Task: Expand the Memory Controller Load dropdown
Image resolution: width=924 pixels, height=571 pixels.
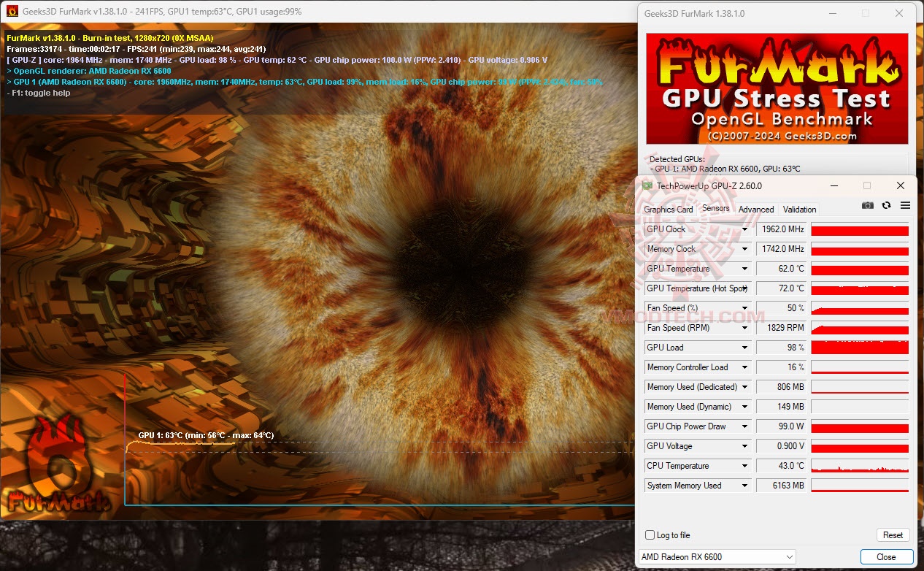Action: 744,367
